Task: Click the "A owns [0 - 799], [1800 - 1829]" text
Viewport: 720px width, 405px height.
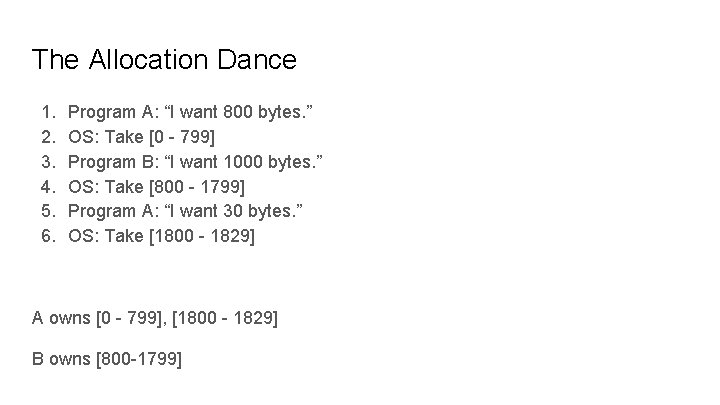Action: click(x=155, y=318)
